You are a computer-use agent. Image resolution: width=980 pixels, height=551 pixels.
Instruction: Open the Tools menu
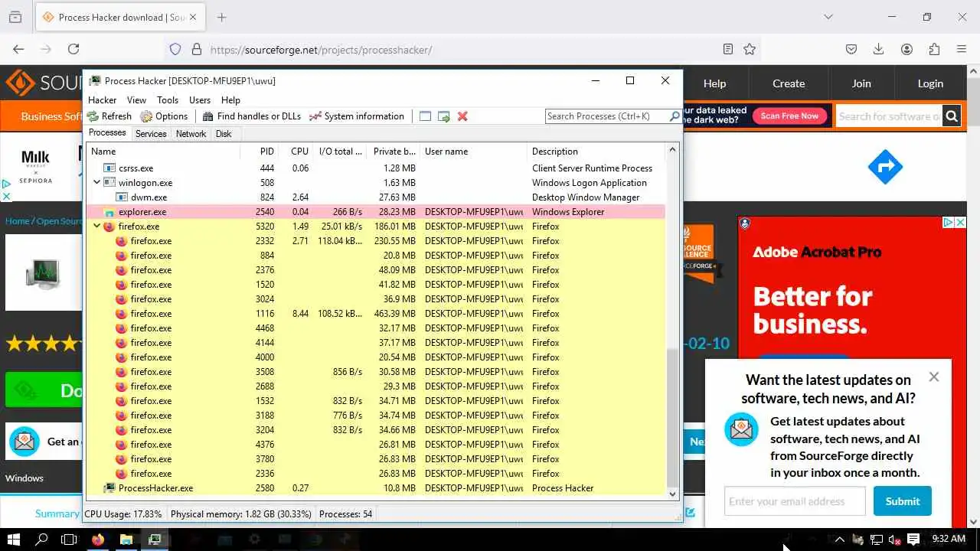[x=168, y=100]
